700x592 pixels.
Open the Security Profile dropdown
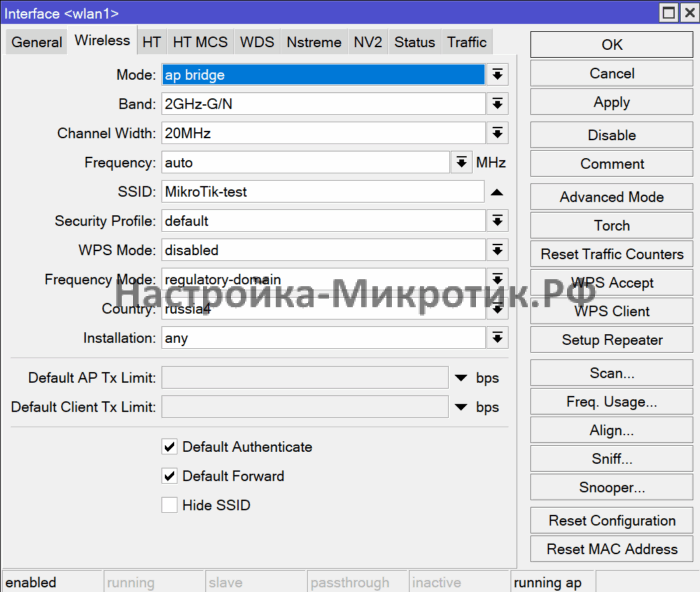498,221
